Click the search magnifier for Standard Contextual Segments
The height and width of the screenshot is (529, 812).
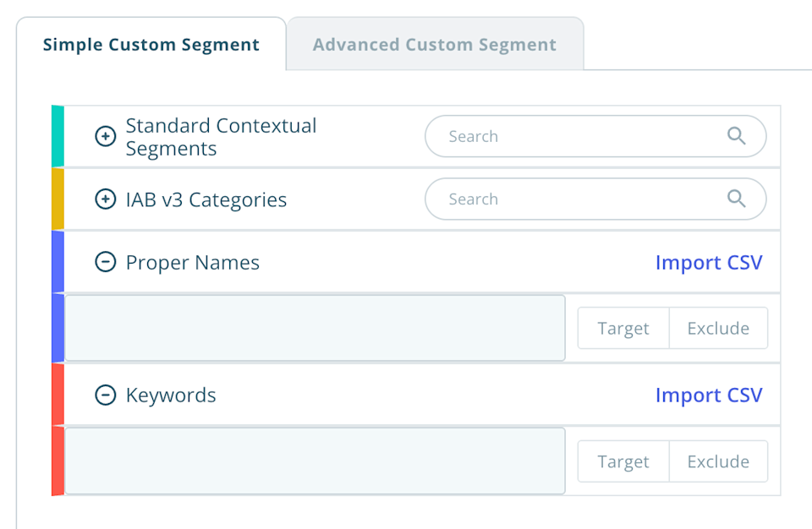735,135
